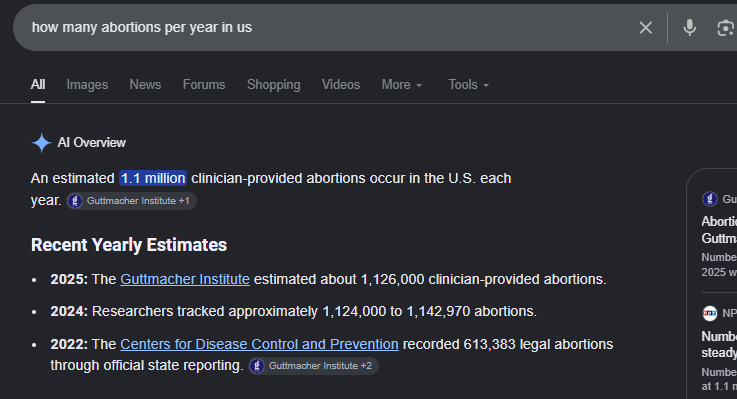Open the NPR source card in side panel
Image resolution: width=737 pixels, height=399 pixels.
(719, 349)
